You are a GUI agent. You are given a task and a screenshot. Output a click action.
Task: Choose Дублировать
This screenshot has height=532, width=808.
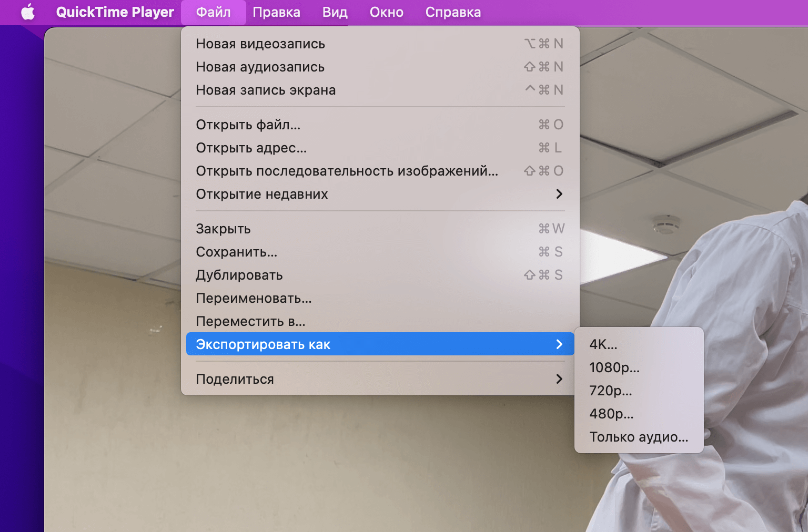(239, 274)
